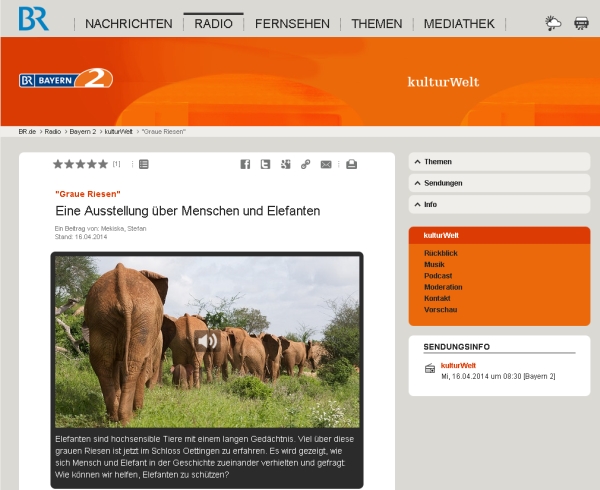The height and width of the screenshot is (490, 600).
Task: Open the traffic car icon in the header
Action: point(581,23)
